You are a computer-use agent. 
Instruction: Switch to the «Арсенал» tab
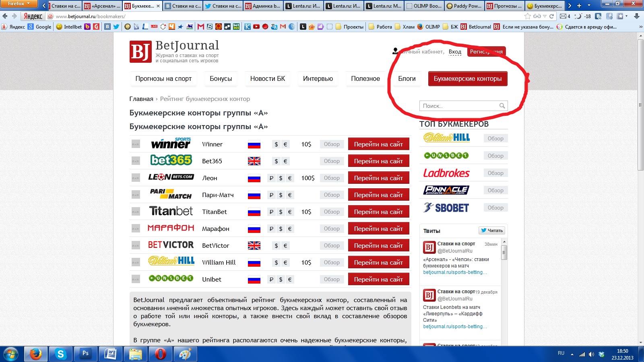[102, 6]
